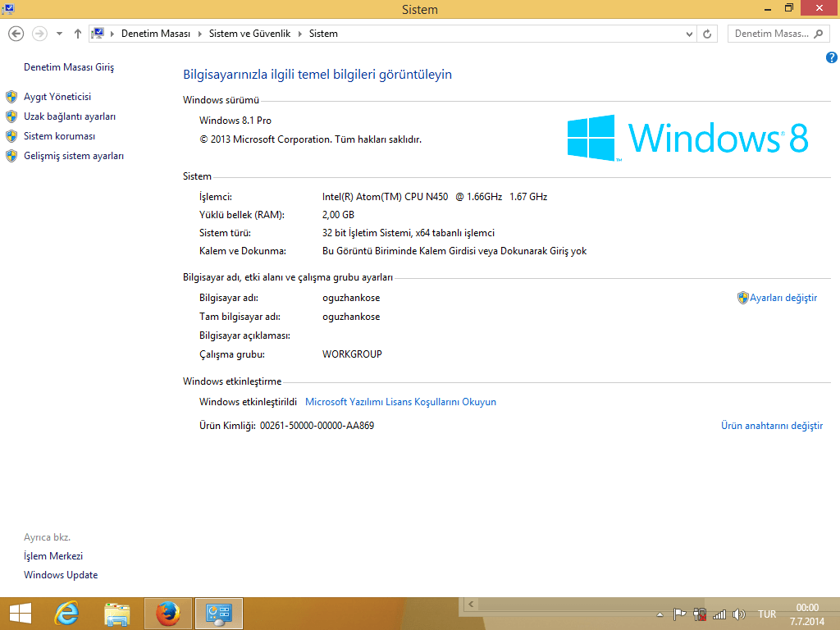Click the search magnifier icon
The height and width of the screenshot is (630, 840).
(x=818, y=34)
